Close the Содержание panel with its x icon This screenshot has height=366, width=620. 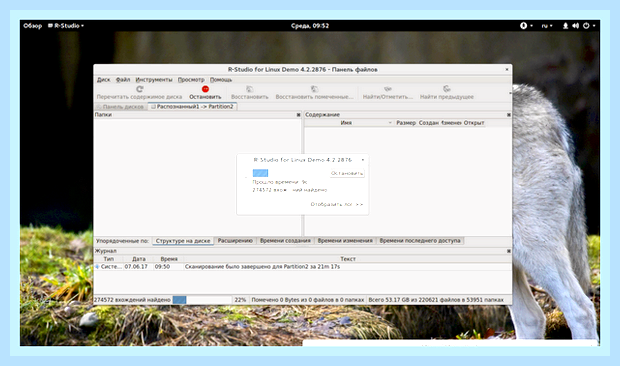508,115
